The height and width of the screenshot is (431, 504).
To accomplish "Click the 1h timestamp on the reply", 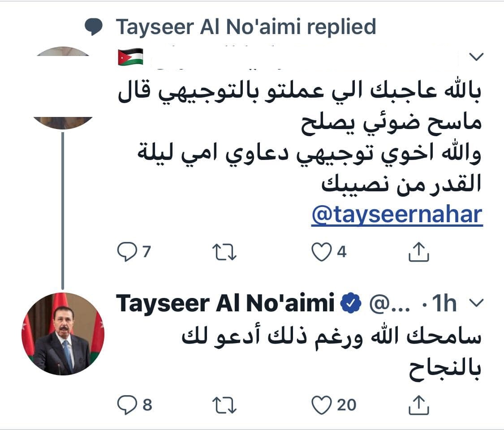I will (444, 305).
